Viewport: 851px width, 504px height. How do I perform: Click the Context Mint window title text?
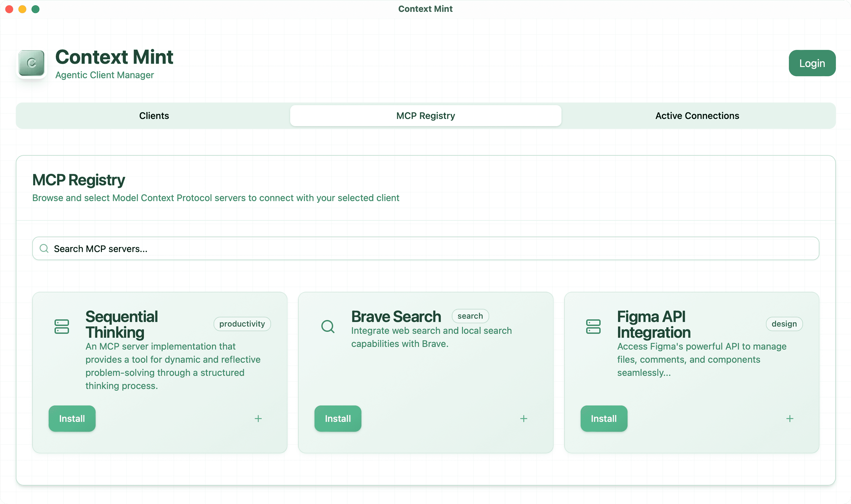(x=425, y=9)
